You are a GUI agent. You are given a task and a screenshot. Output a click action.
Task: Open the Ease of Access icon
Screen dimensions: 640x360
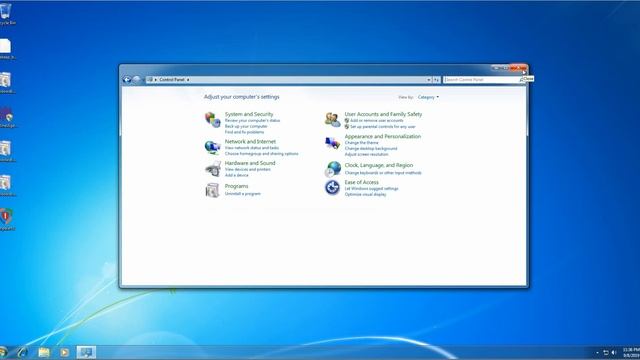[332, 187]
